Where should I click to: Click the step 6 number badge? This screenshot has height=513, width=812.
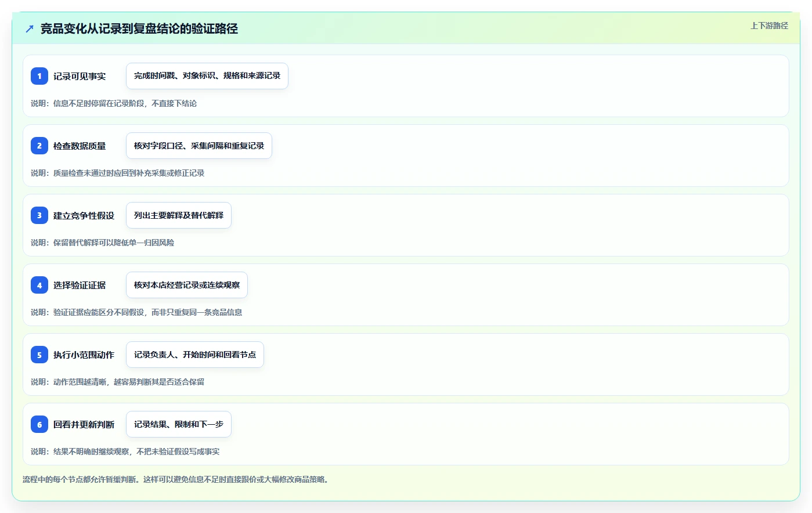[39, 424]
